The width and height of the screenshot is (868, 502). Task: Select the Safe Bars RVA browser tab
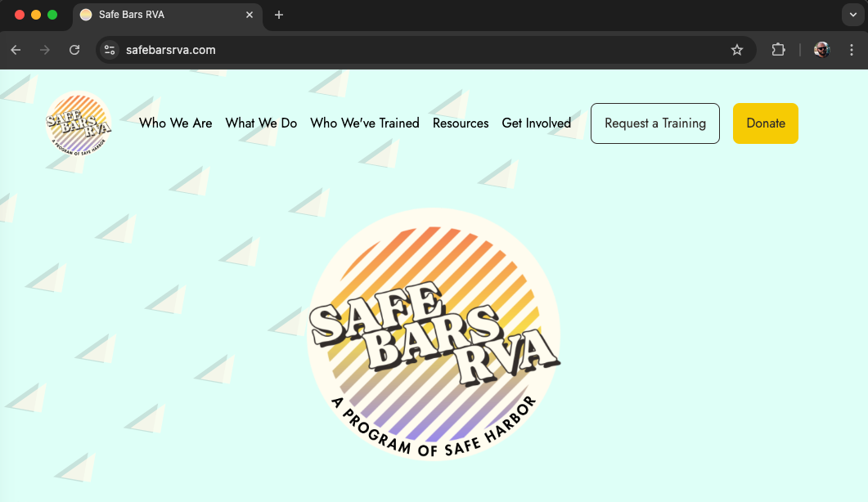tap(167, 15)
